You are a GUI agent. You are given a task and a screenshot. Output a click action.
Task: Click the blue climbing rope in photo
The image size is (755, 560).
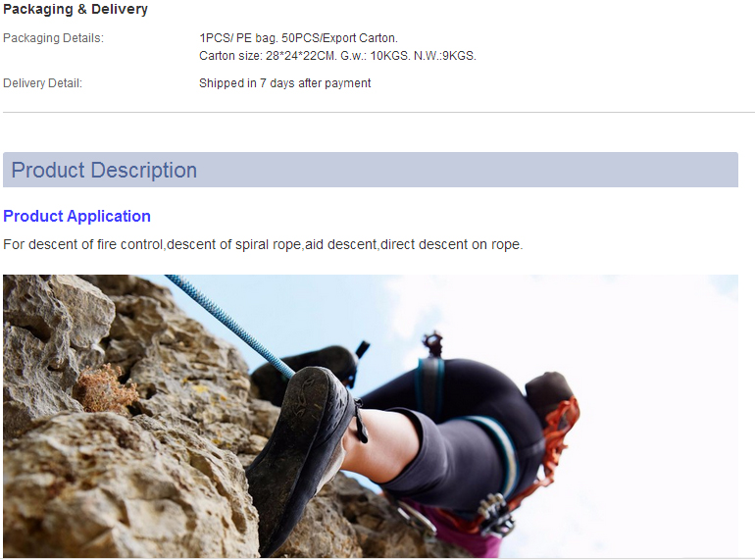[x=228, y=325]
